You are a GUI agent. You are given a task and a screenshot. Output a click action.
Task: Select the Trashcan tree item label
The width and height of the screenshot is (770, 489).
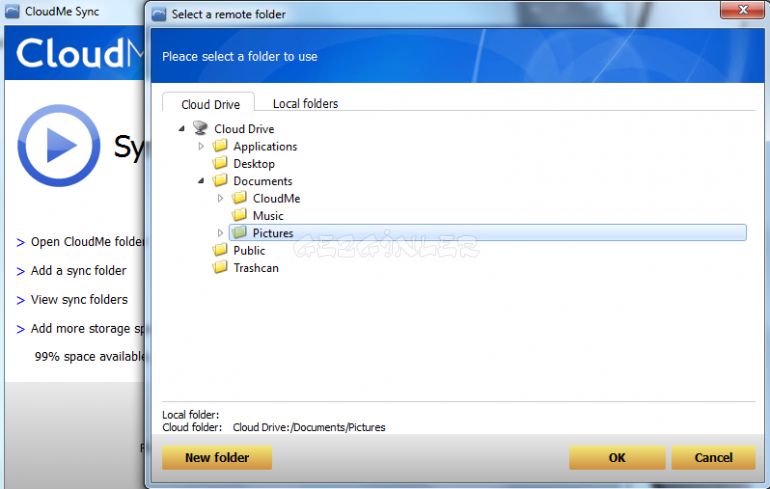point(256,268)
